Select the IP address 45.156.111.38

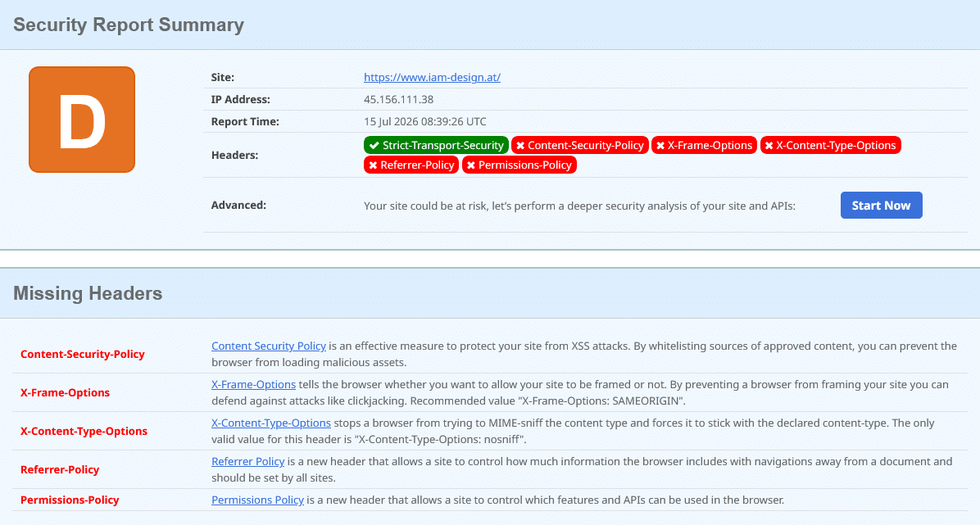click(399, 99)
